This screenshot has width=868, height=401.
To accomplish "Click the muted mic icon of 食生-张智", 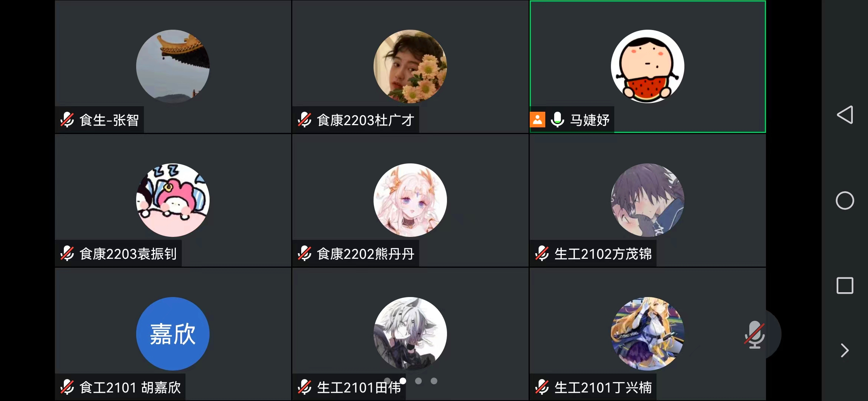I will 68,120.
